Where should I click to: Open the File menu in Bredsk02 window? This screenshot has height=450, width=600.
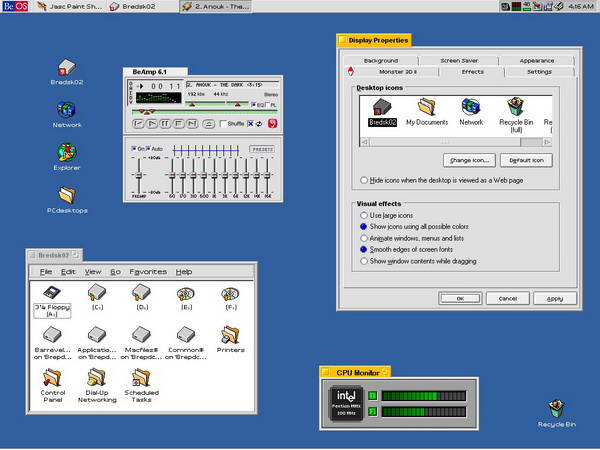(x=46, y=272)
